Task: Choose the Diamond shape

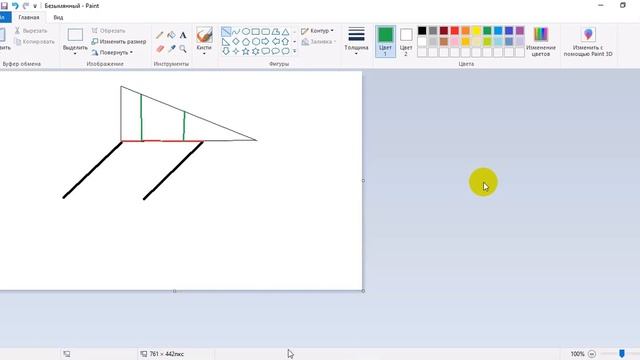Action: coord(236,41)
